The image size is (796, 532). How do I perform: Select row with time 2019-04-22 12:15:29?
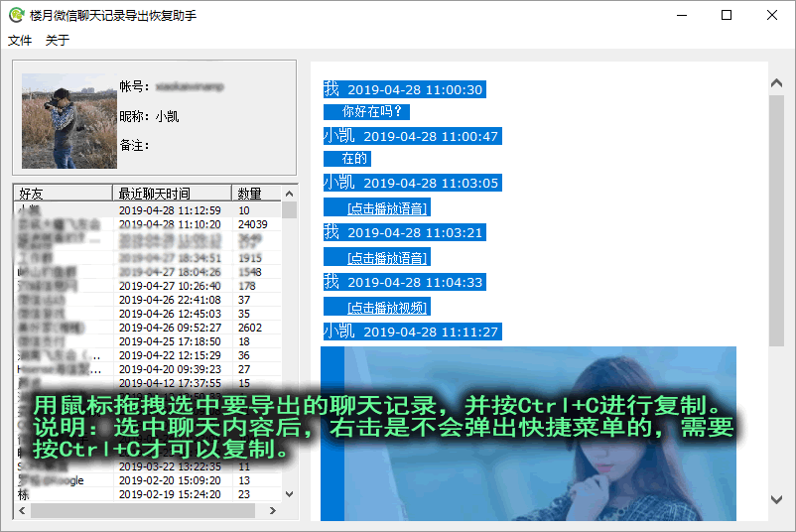coord(147,355)
